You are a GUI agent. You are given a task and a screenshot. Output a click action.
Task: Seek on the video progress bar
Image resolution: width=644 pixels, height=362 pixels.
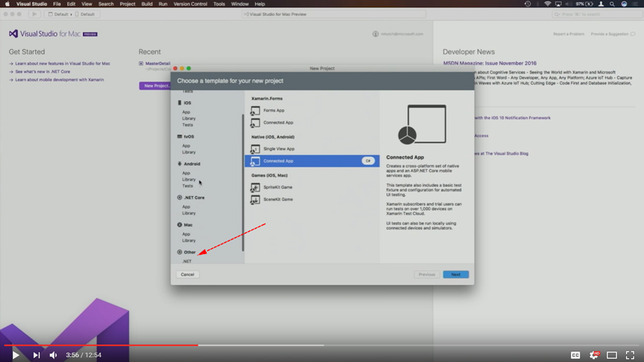322,345
